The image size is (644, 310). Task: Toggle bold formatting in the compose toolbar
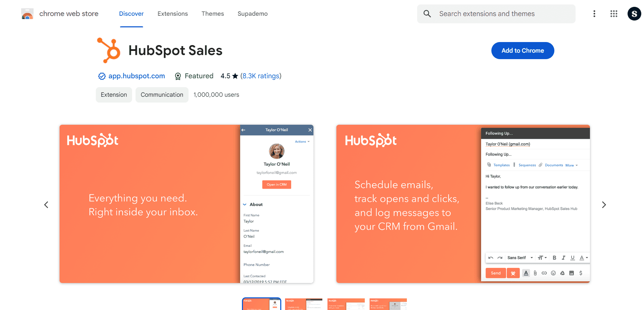554,258
